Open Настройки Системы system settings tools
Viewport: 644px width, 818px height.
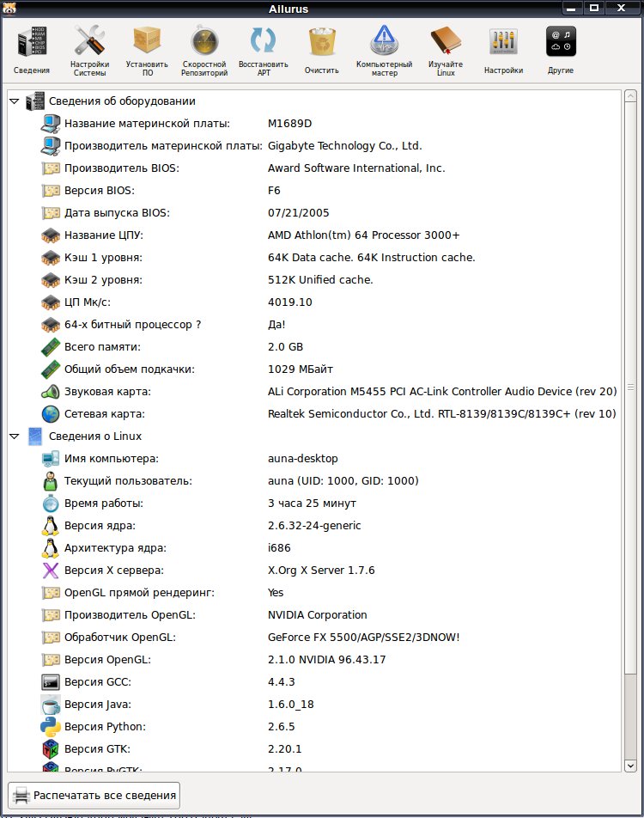89,50
